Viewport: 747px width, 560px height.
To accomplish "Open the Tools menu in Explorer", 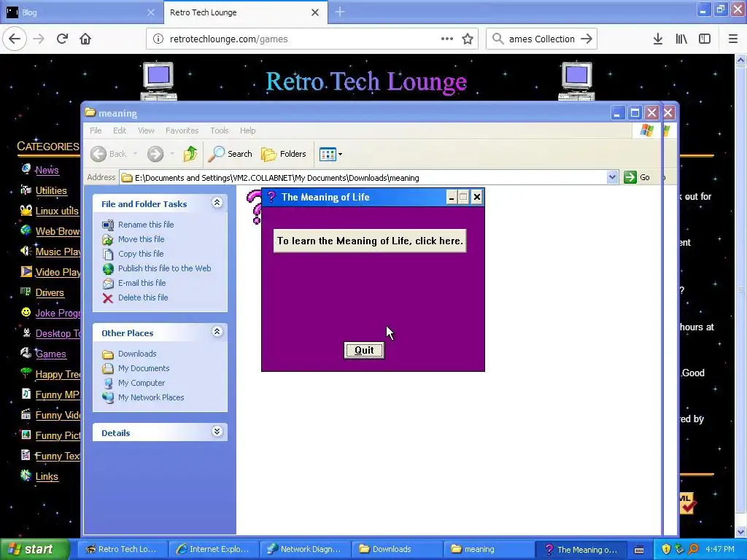I will pyautogui.click(x=220, y=131).
